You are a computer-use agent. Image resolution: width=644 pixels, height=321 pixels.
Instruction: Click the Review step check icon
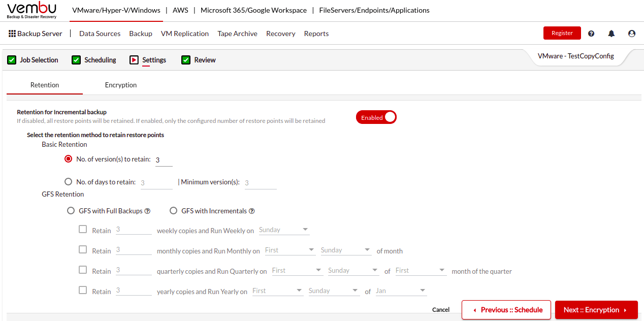pyautogui.click(x=186, y=60)
